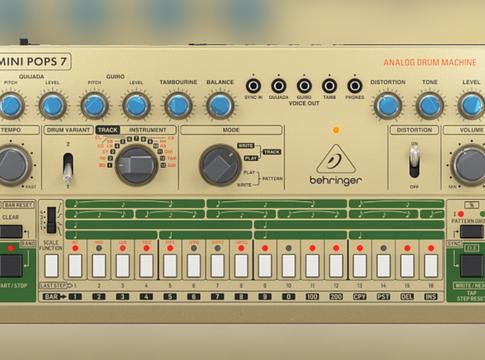This screenshot has width=485, height=360.
Task: Click step button 13
Action: 360,265
